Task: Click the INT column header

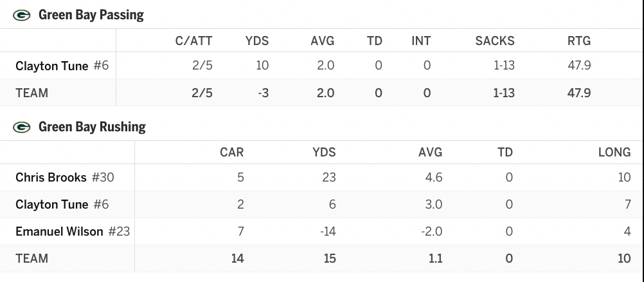Action: click(421, 41)
